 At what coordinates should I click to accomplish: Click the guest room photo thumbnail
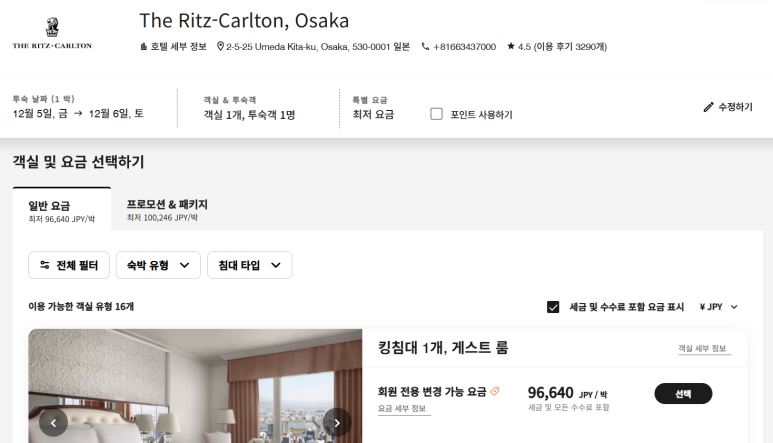pyautogui.click(x=195, y=386)
